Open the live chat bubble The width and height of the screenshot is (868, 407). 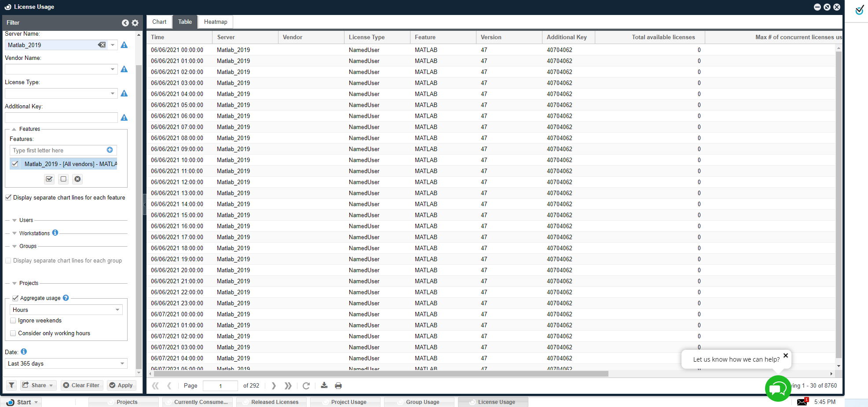(777, 388)
